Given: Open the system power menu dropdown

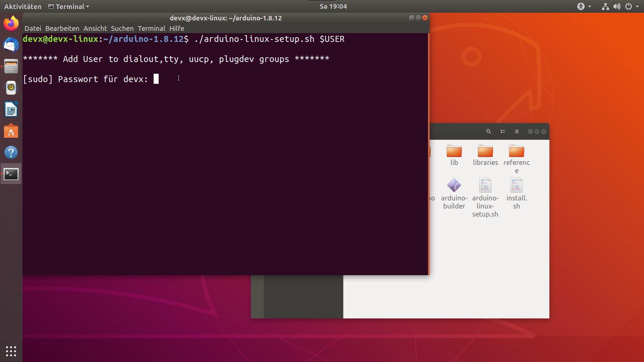Looking at the screenshot, I should [x=632, y=6].
